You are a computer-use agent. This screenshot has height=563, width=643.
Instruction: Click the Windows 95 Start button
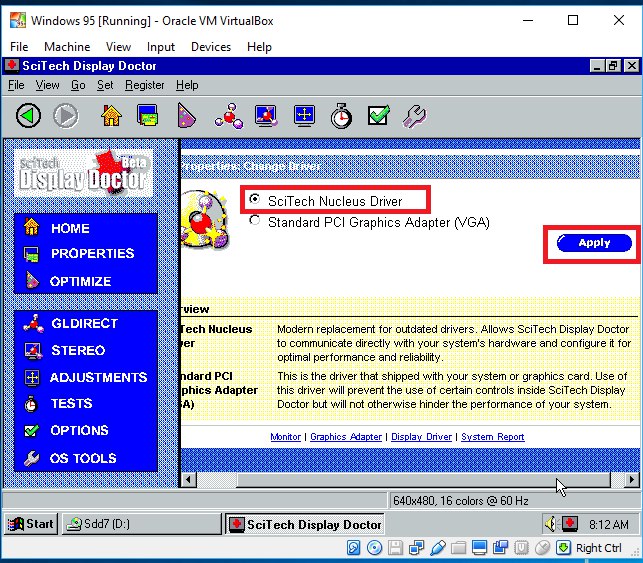(31, 524)
